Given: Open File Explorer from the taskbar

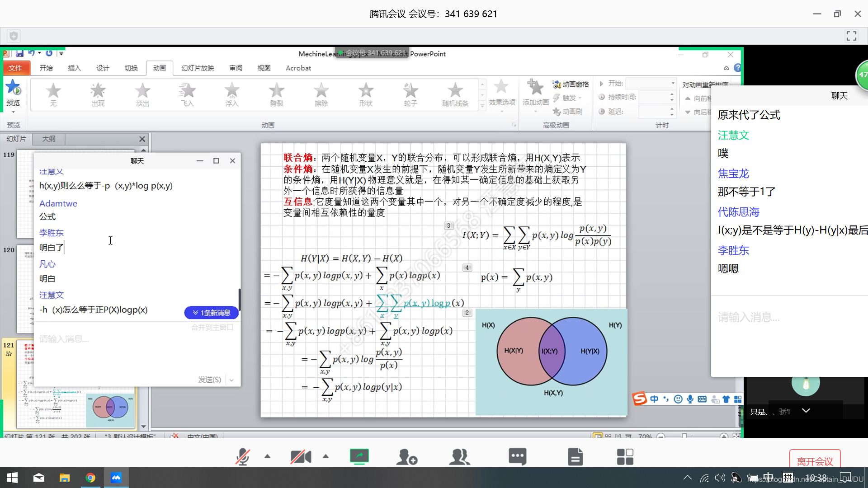Looking at the screenshot, I should [65, 478].
